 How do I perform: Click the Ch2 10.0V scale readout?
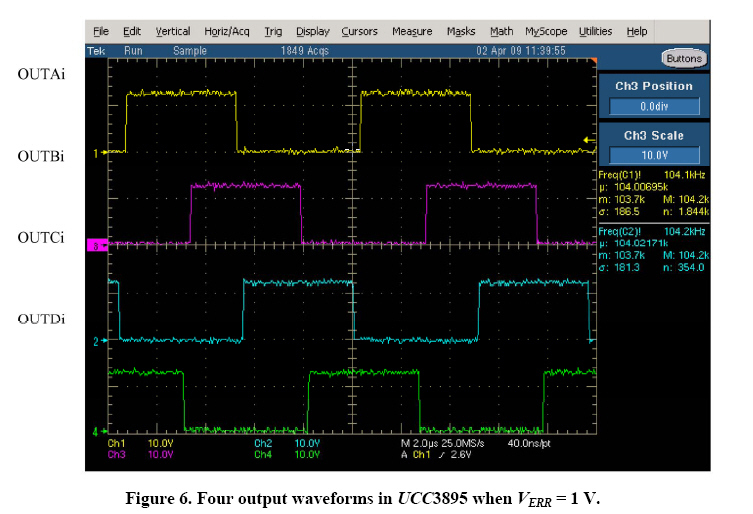[287, 443]
